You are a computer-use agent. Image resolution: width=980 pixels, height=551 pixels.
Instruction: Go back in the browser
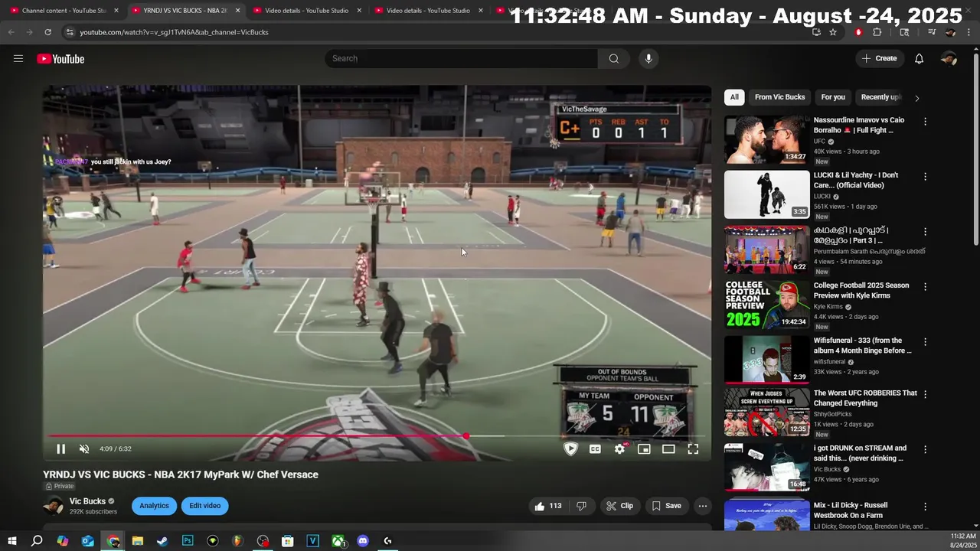tap(11, 32)
